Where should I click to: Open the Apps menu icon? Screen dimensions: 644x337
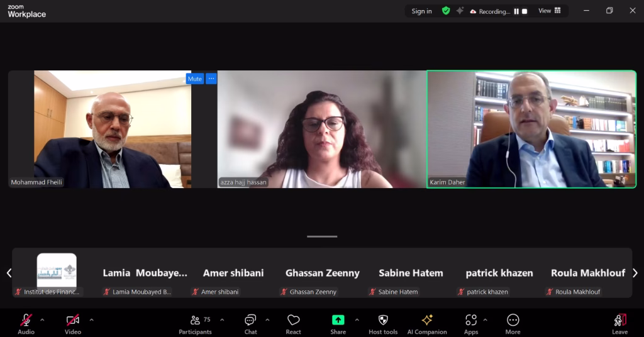point(471,323)
